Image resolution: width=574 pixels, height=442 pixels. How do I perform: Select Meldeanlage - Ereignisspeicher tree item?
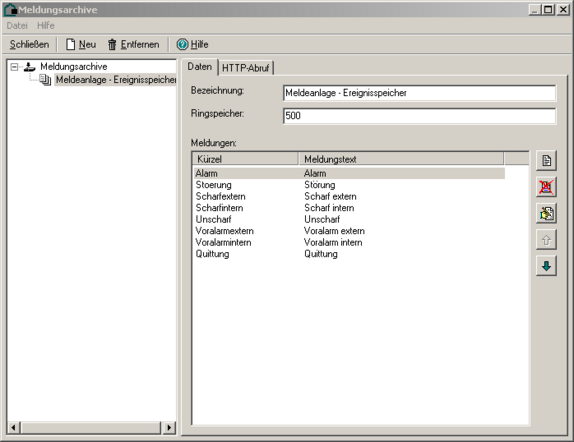tap(116, 79)
